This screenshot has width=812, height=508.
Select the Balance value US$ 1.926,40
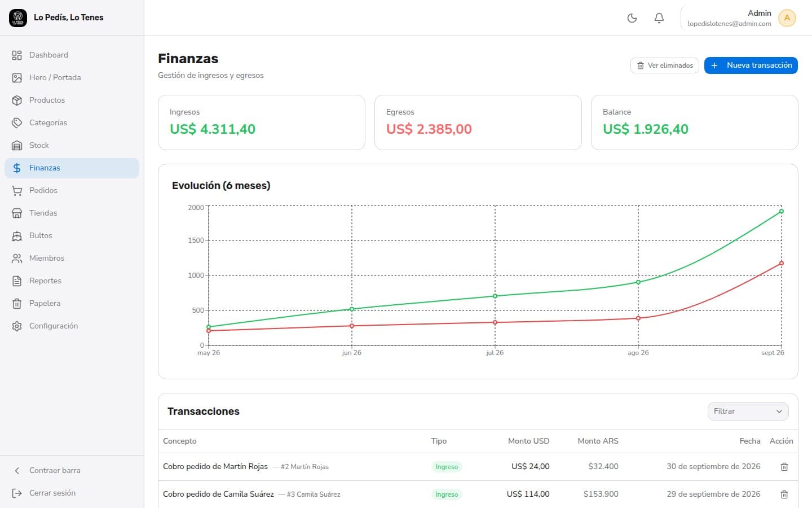click(646, 129)
